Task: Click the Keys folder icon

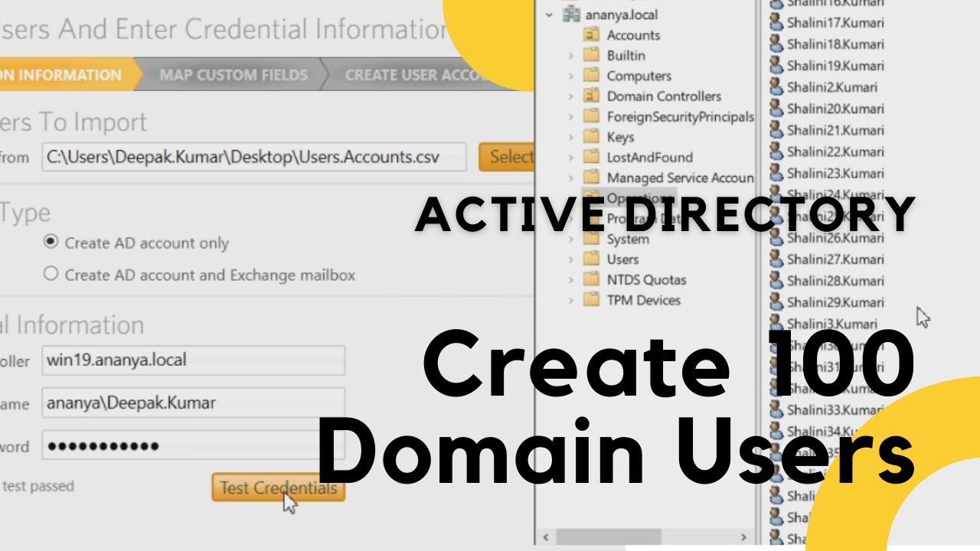Action: (x=591, y=137)
